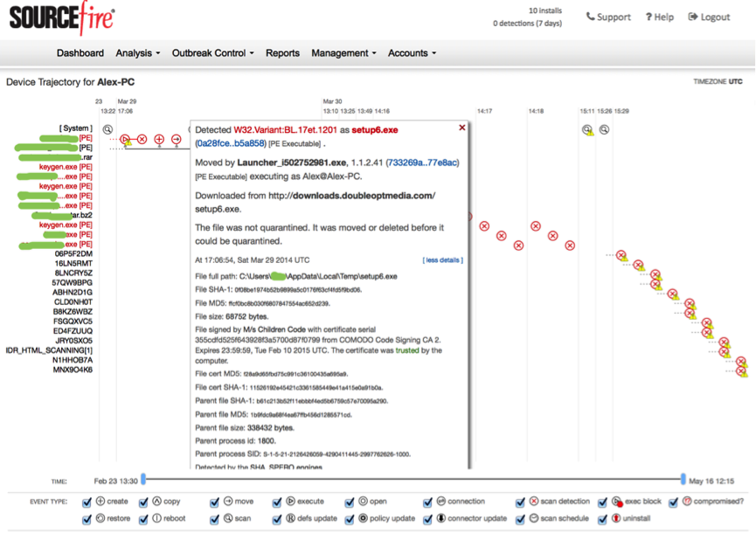This screenshot has height=533, width=756.
Task: Select the [ System ] row label
Action: [x=76, y=128]
